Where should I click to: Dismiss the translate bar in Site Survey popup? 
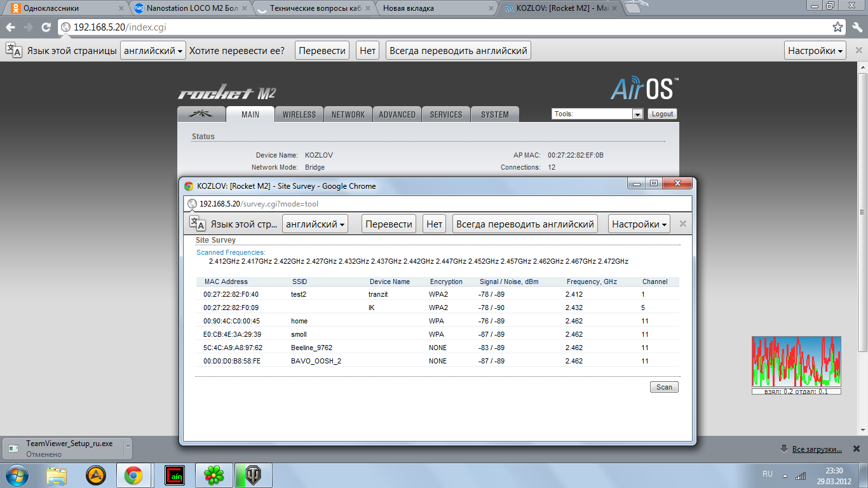tap(683, 224)
